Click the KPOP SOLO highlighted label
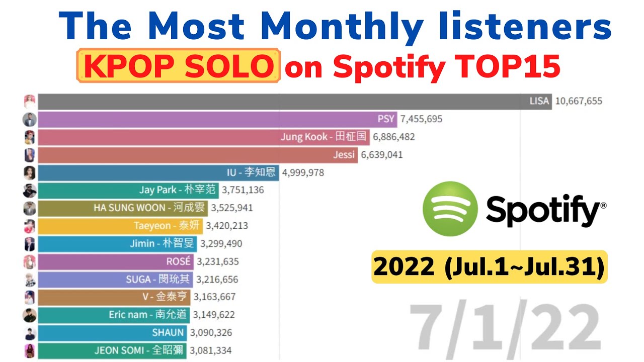Screen dimensions: 644x362 coord(178,65)
